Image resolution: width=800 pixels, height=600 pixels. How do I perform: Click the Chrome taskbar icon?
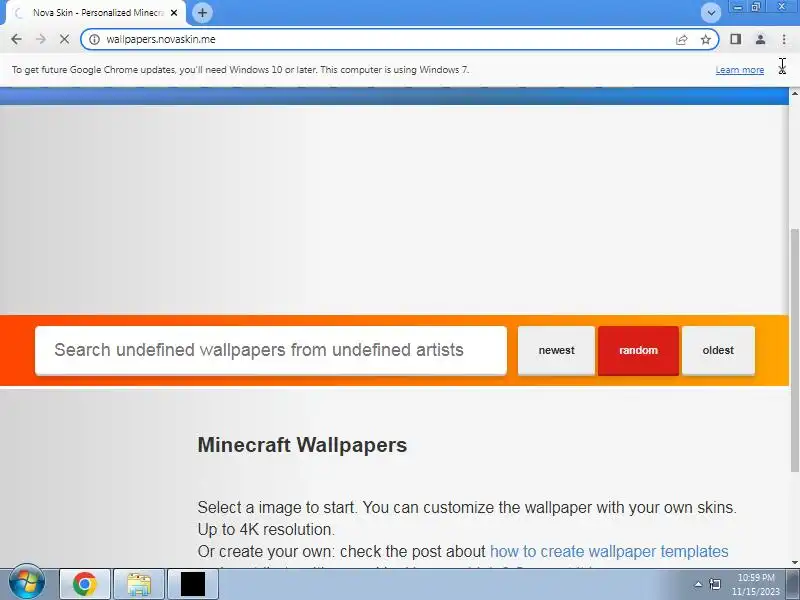85,584
